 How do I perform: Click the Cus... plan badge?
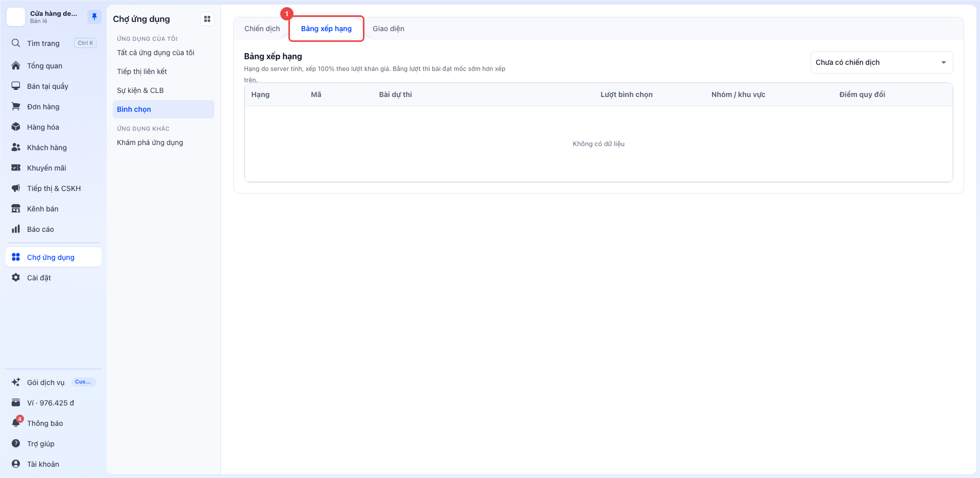[83, 381]
